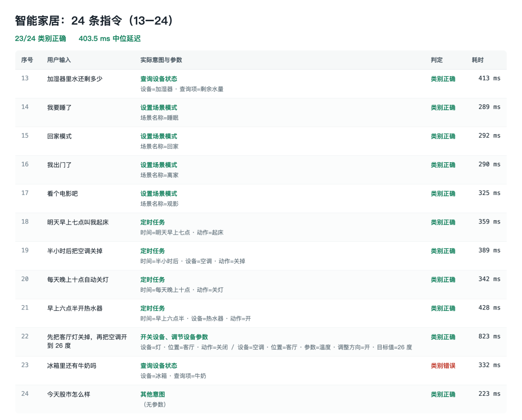The height and width of the screenshot is (420, 522).
Task: Select the "23/24 类别正确" summary text
Action: click(x=40, y=39)
